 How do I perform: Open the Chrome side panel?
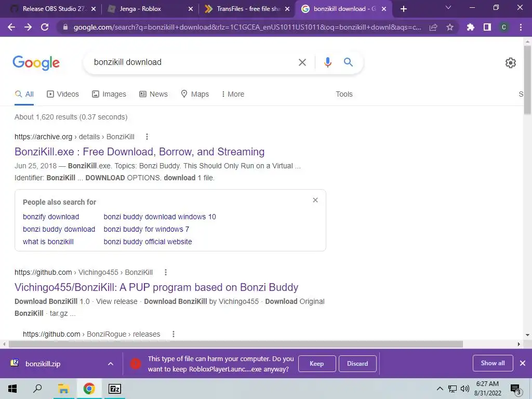[x=487, y=27]
